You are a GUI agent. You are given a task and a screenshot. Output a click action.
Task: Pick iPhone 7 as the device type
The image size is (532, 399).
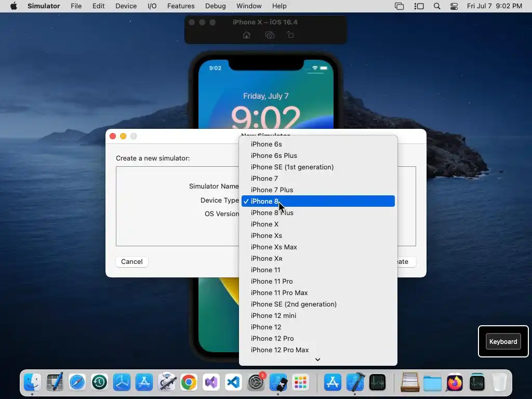pyautogui.click(x=318, y=179)
